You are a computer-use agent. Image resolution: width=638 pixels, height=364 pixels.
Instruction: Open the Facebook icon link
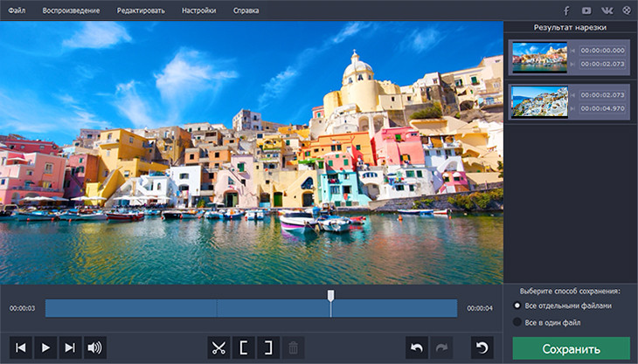(566, 10)
